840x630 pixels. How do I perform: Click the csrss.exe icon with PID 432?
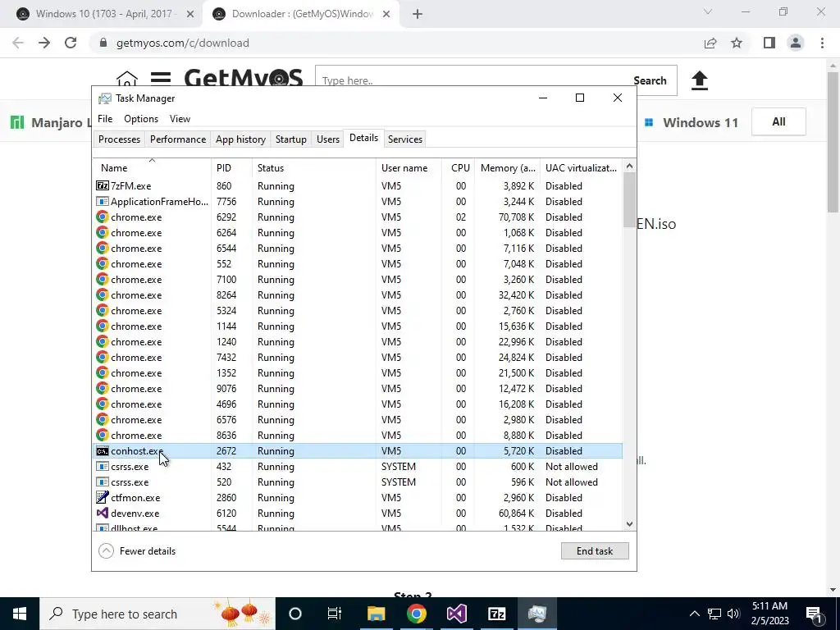(103, 467)
